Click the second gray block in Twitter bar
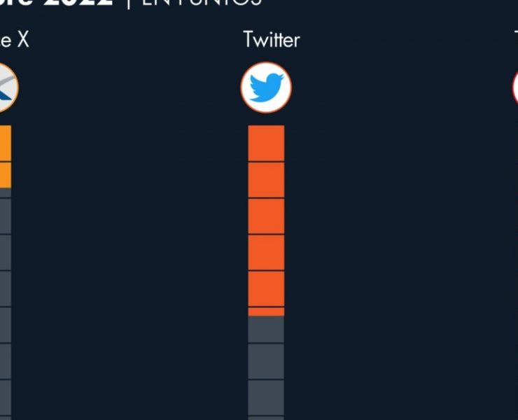 (266, 361)
